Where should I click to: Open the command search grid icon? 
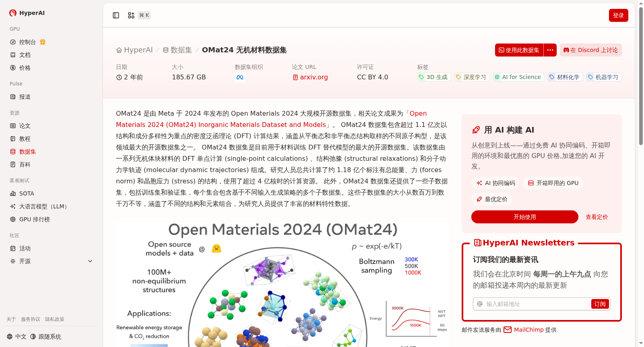[131, 15]
